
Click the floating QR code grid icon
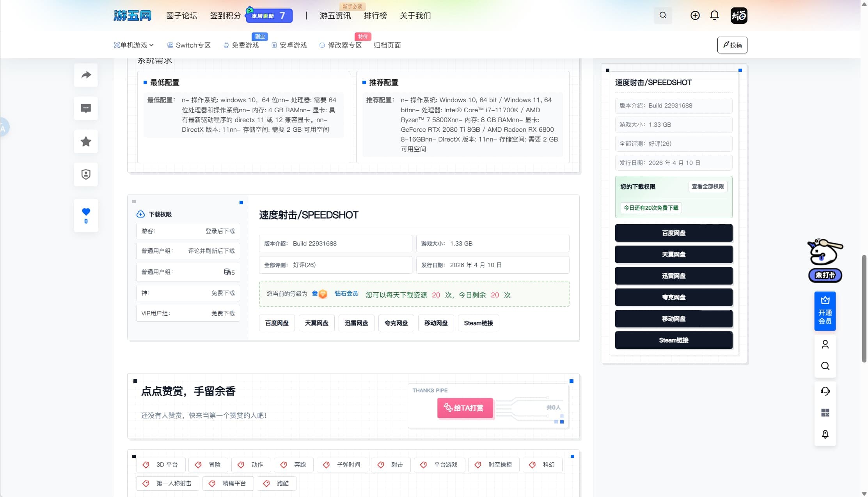click(825, 413)
